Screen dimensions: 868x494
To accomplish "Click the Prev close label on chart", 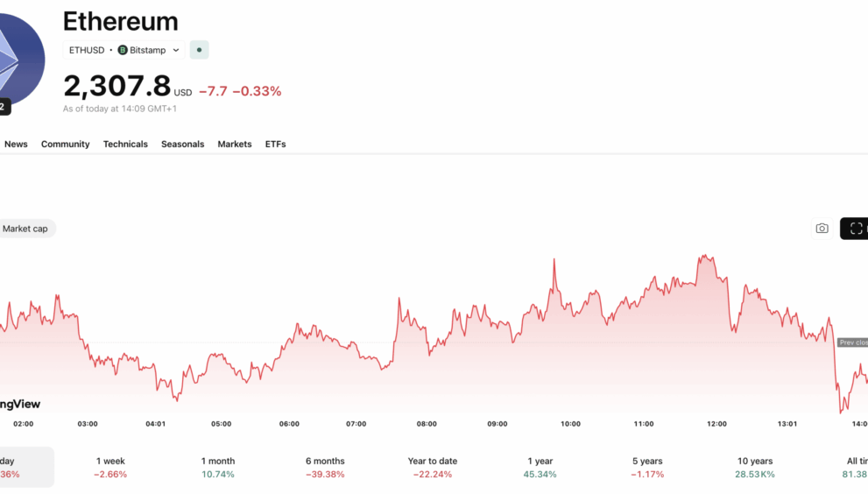I will coord(852,342).
